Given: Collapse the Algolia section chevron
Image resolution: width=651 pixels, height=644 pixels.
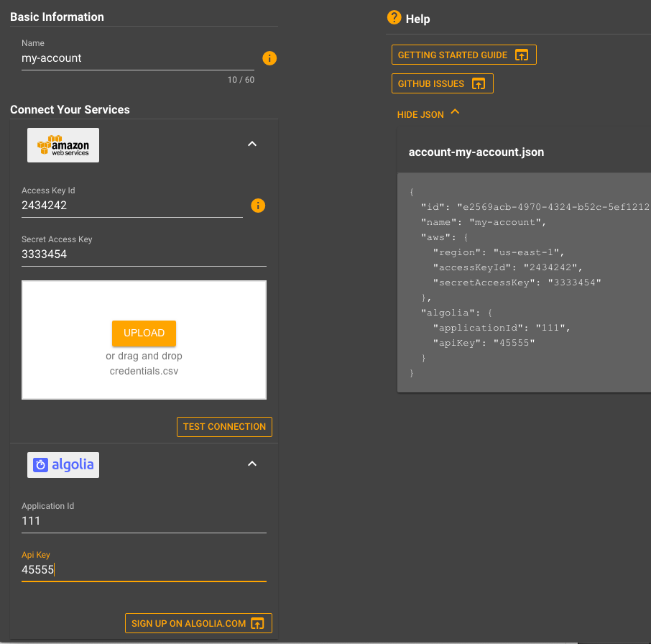Looking at the screenshot, I should pyautogui.click(x=252, y=464).
